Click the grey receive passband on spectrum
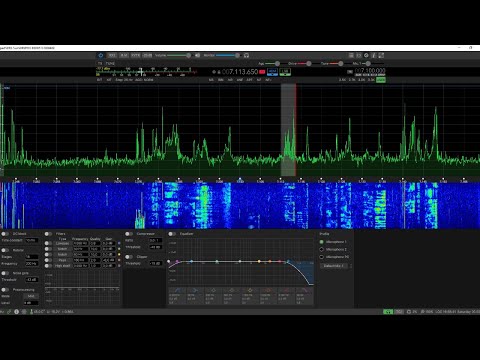Image resolution: width=480 pixels, height=360 pixels. [x=288, y=130]
